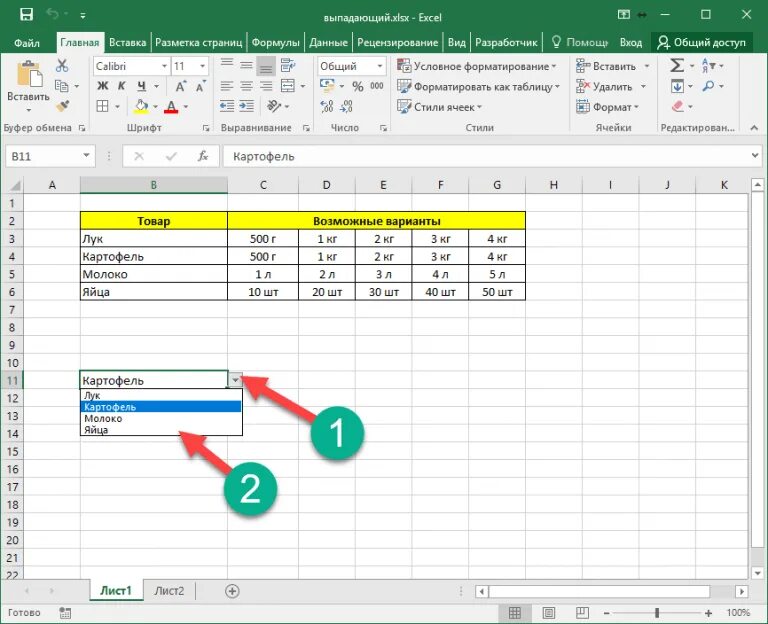Viewport: 768px width, 624px height.
Task: Toggle Bold (Ж) formatting
Action: pos(102,86)
